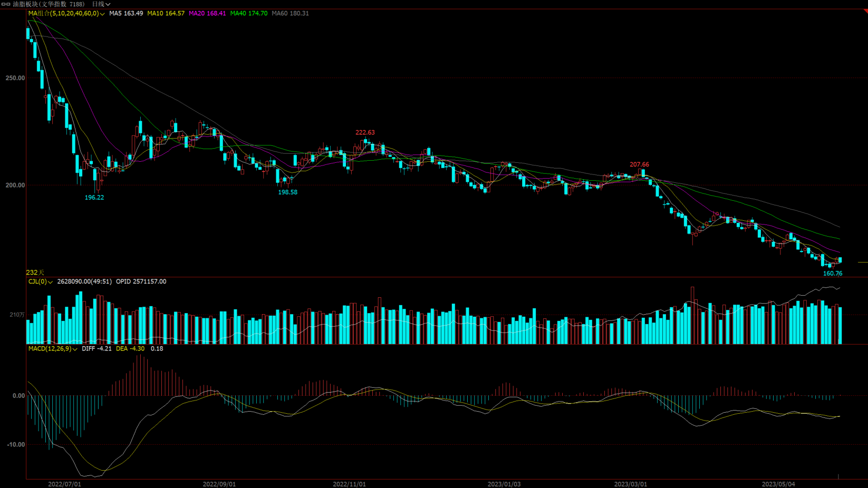Select the MA20 168.41 value label
The image size is (868, 488).
(207, 13)
